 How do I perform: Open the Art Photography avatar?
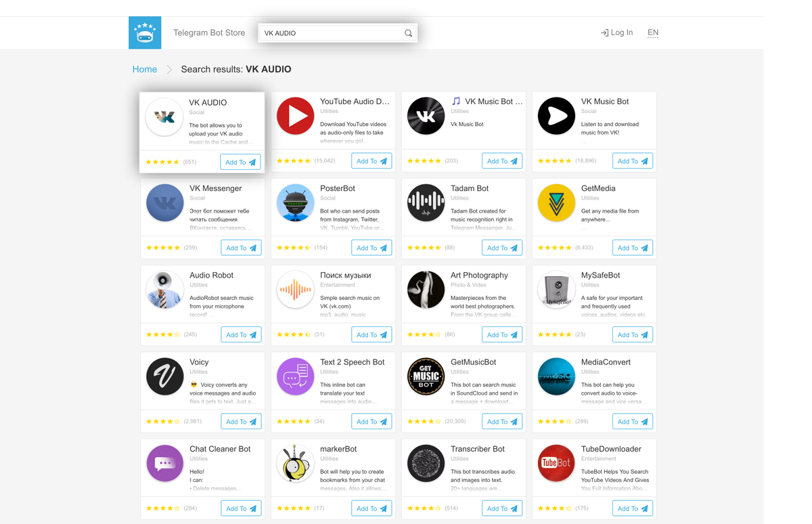pyautogui.click(x=426, y=289)
